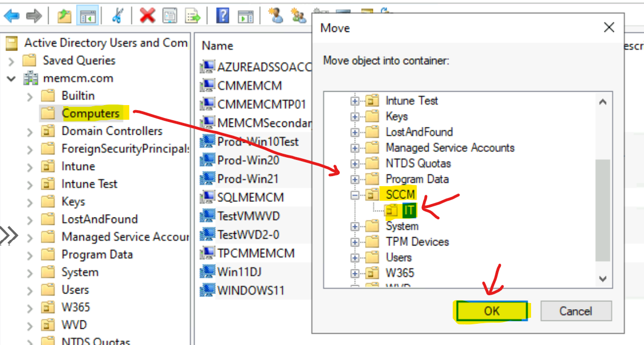This screenshot has width=644, height=345.
Task: Collapse the memcm.com domain node
Action: tap(11, 79)
